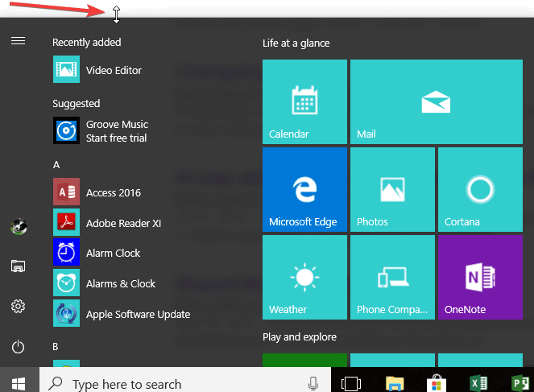The image size is (534, 392).
Task: Click the Suggested heading
Action: coord(77,104)
